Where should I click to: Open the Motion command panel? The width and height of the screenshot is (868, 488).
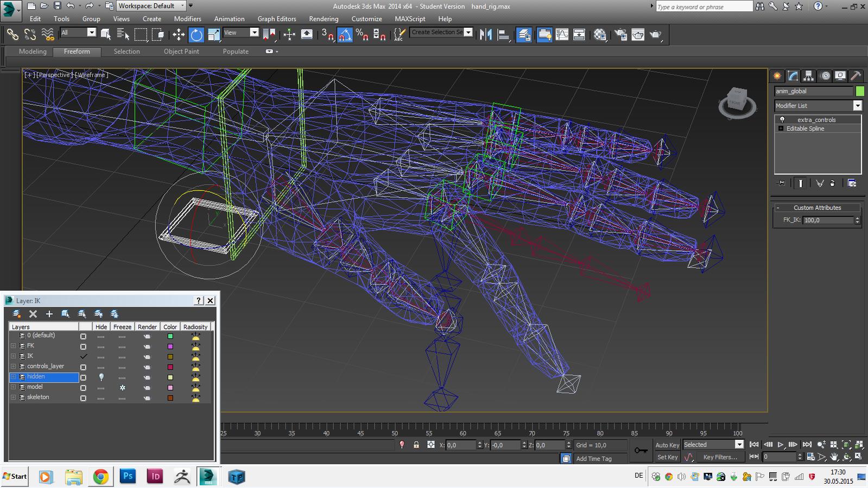pyautogui.click(x=825, y=76)
